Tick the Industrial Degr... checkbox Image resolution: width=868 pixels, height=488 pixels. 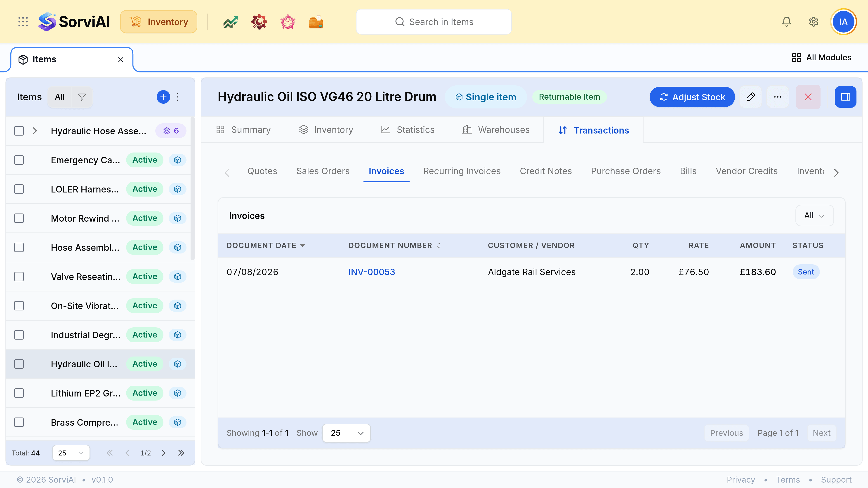click(19, 335)
